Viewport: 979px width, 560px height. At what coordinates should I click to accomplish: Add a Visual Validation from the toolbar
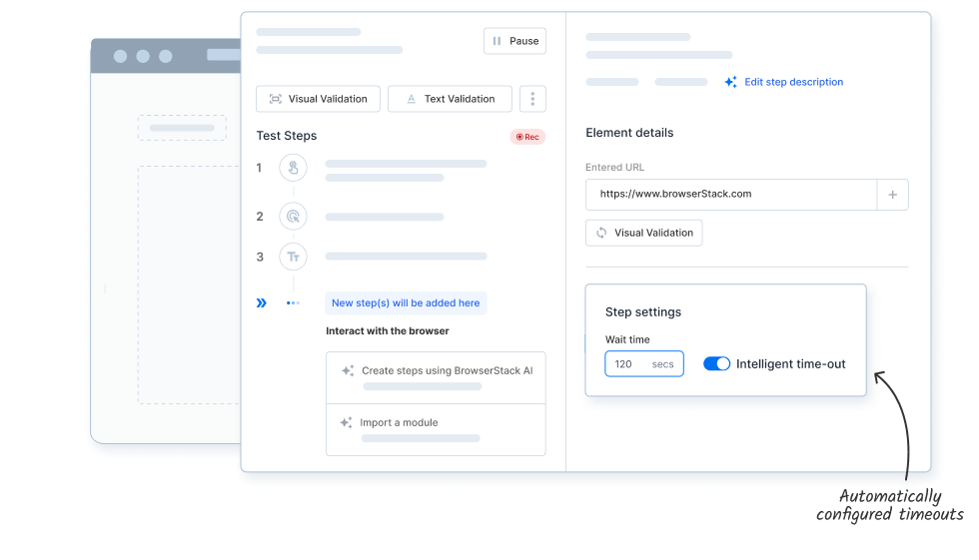(x=318, y=99)
